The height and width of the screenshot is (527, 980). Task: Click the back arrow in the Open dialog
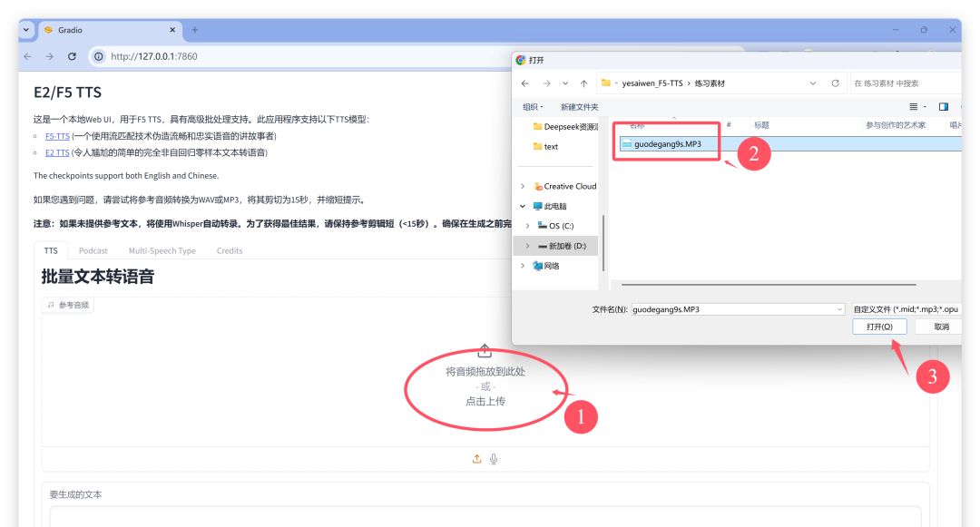(x=526, y=82)
